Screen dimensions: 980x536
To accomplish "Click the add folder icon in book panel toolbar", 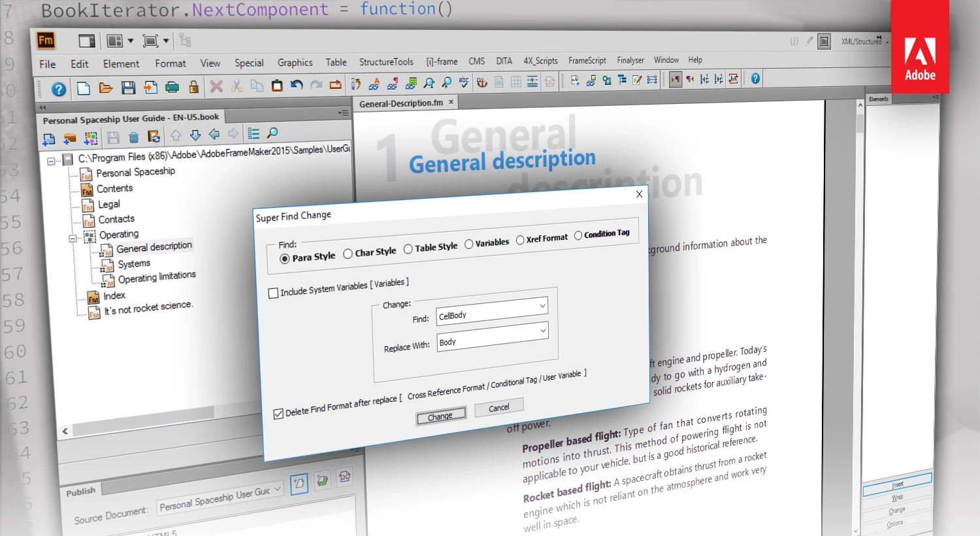I will click(70, 139).
